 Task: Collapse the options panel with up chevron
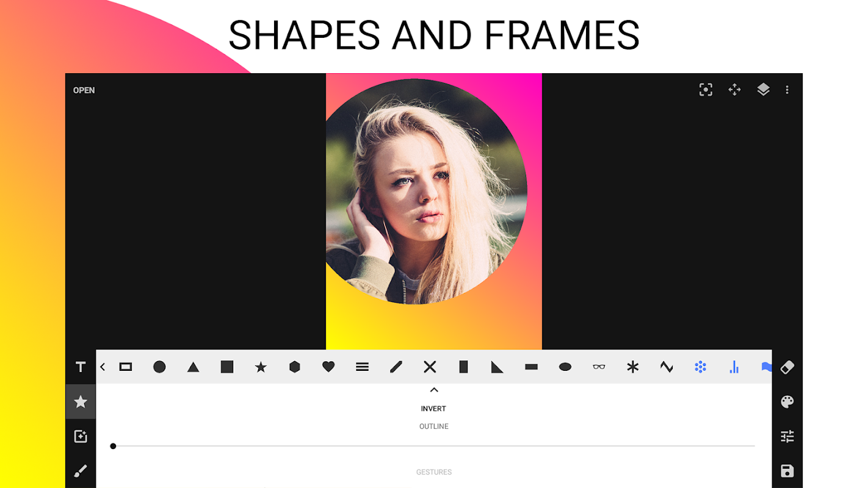(434, 390)
